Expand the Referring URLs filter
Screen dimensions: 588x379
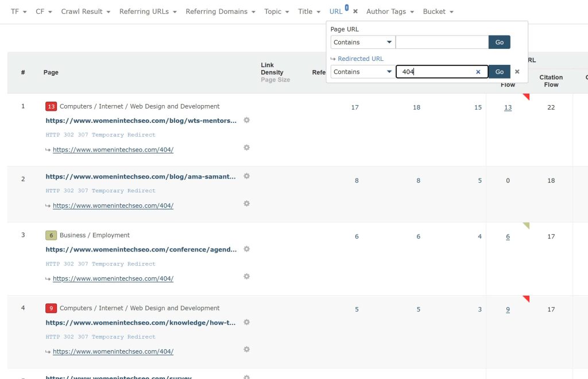148,11
